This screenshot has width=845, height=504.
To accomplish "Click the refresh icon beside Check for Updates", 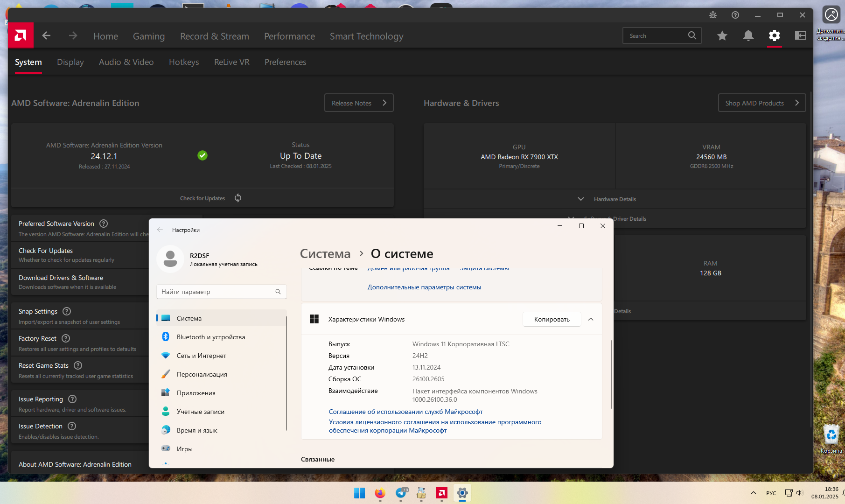I will (238, 198).
